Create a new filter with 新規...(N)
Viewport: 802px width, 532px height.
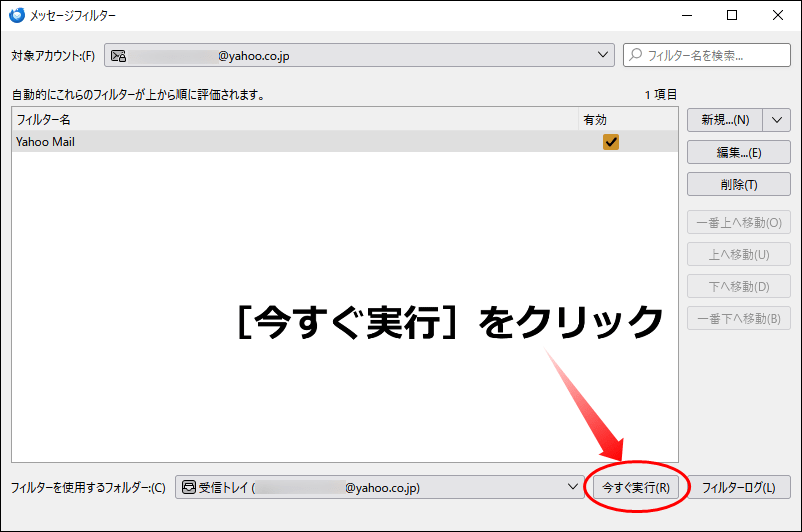tap(725, 120)
